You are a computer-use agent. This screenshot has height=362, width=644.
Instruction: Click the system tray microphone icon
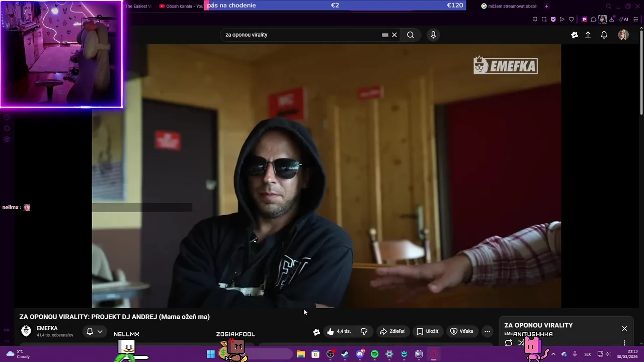pos(575,354)
